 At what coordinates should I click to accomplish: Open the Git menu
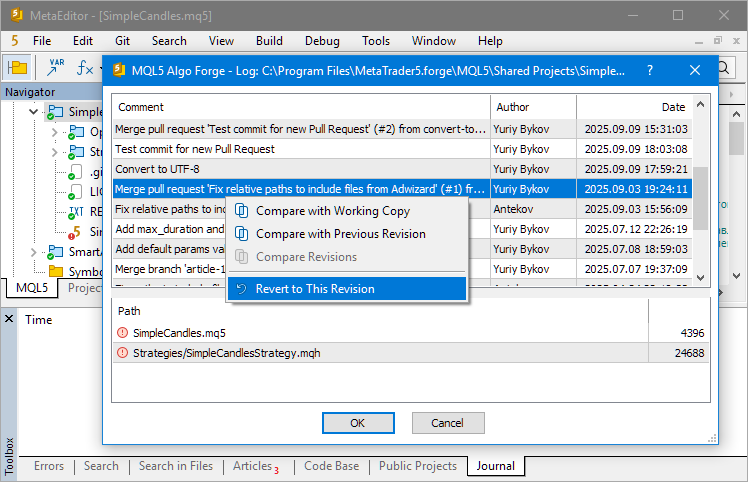[122, 41]
